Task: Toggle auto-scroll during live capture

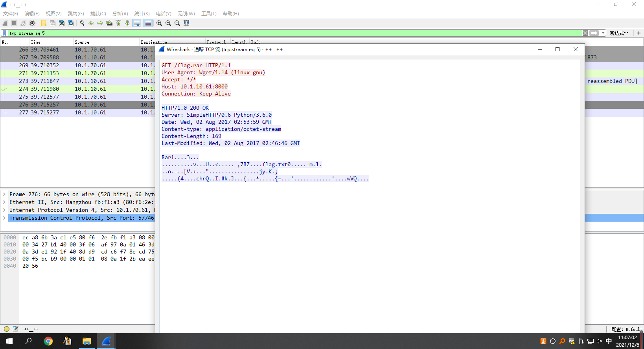Action: [x=137, y=23]
